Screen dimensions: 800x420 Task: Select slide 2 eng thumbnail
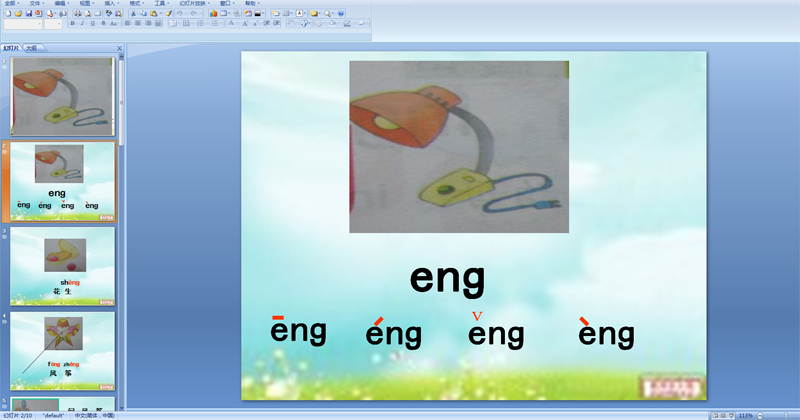coord(62,182)
